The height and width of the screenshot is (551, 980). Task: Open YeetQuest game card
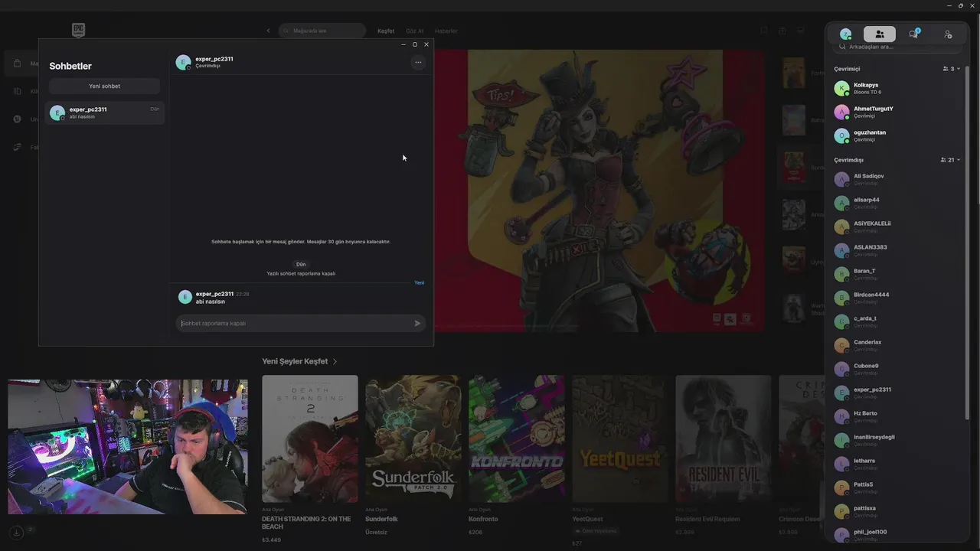point(619,459)
